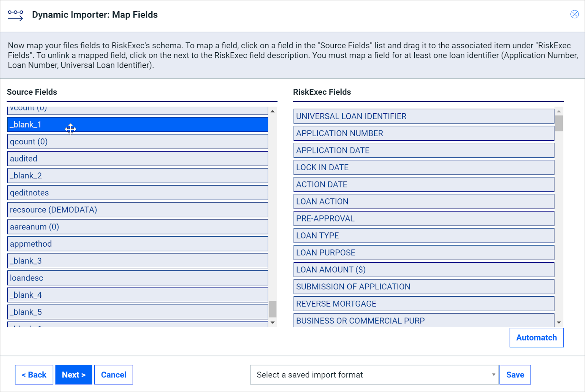Click the Automatch button
The width and height of the screenshot is (585, 392).
[x=536, y=338]
